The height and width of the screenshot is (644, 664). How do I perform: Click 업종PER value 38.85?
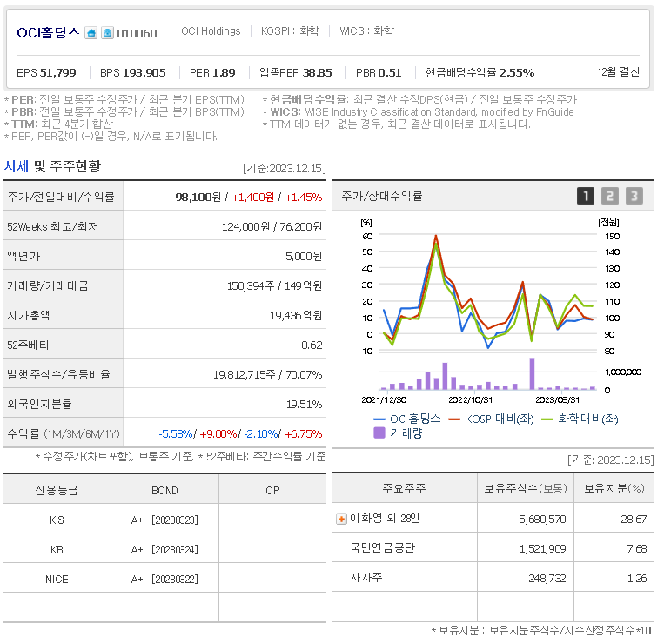tap(317, 72)
